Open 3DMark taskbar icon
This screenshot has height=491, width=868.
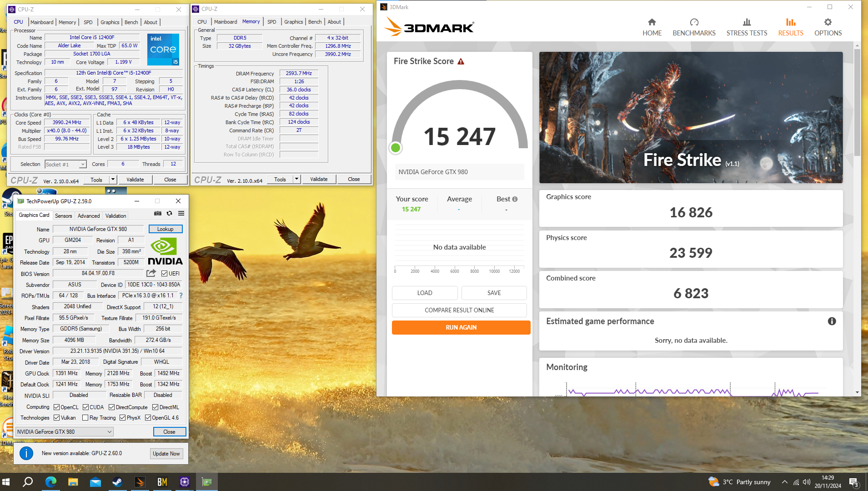click(140, 482)
